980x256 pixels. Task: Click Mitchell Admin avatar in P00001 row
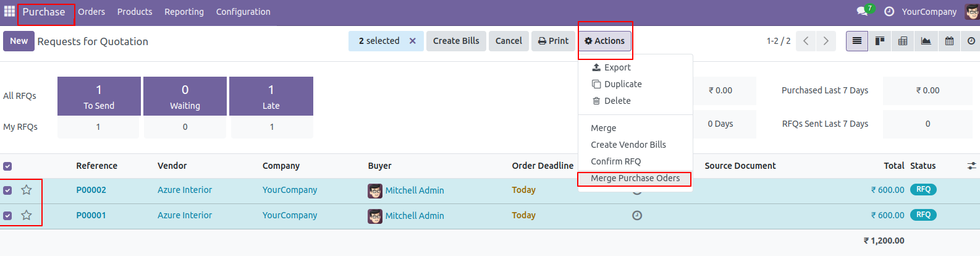pyautogui.click(x=375, y=216)
